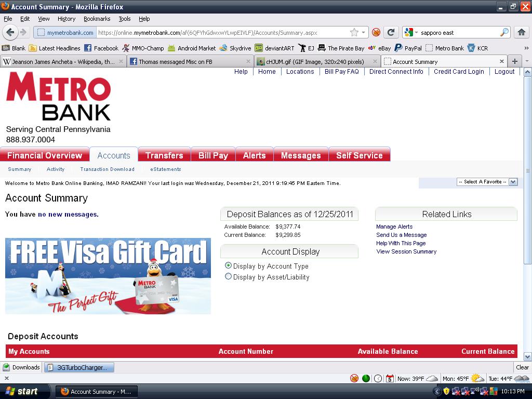Click the no new messages link
The image size is (532, 399).
click(68, 214)
